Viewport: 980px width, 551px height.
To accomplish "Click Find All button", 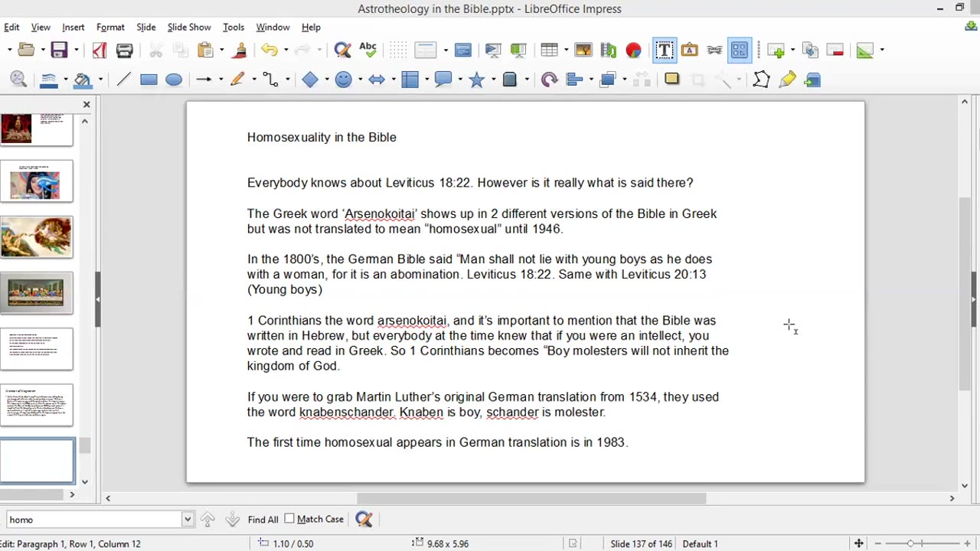I will point(263,520).
